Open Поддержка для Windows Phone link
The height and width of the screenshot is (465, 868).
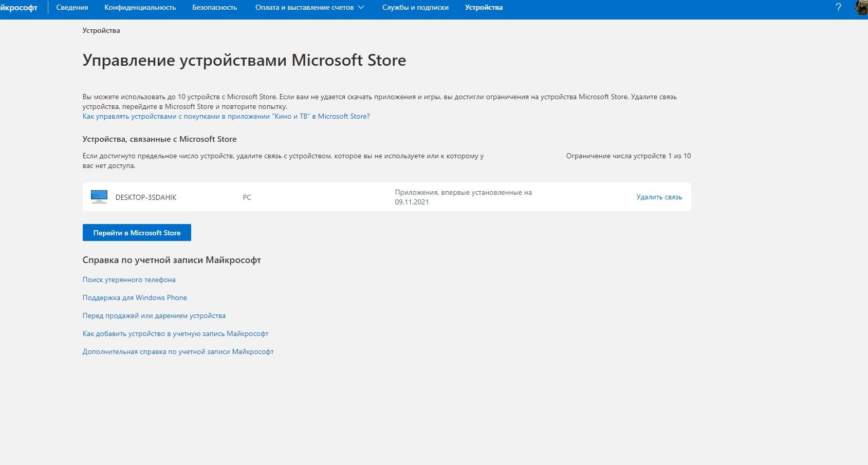coord(135,297)
